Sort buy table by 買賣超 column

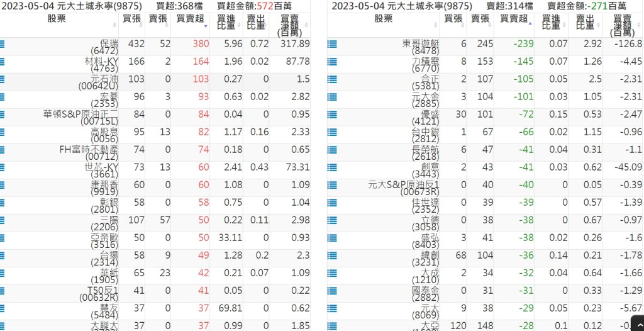tap(190, 20)
